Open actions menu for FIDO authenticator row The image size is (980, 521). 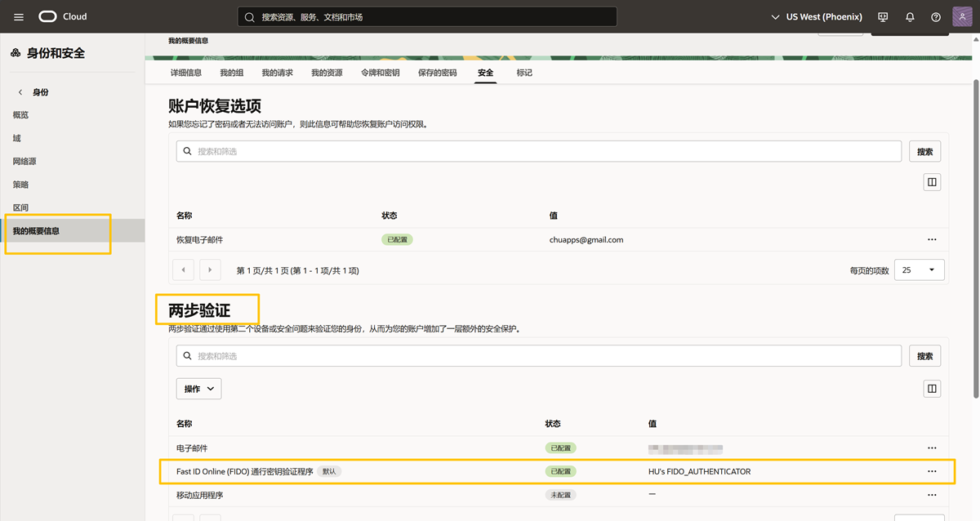click(x=932, y=471)
